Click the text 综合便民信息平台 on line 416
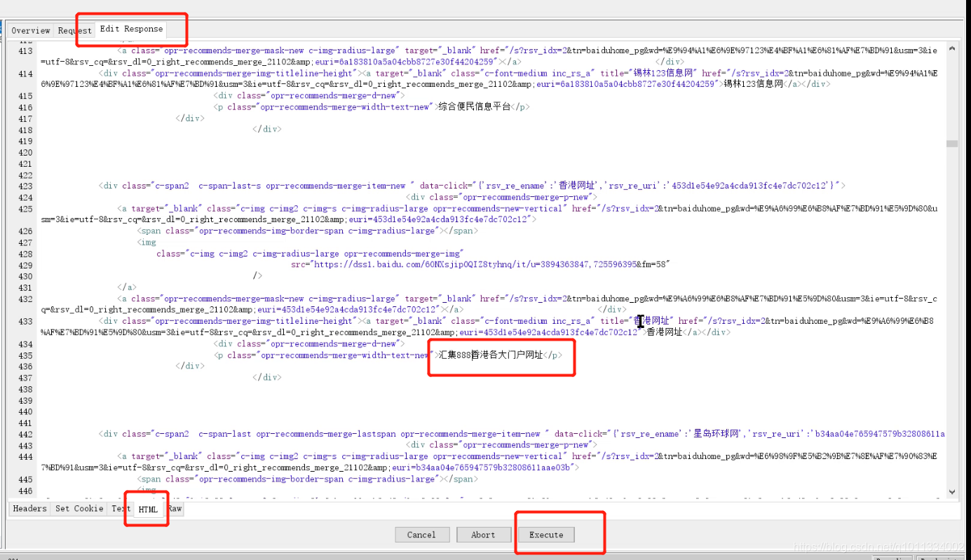 476,107
